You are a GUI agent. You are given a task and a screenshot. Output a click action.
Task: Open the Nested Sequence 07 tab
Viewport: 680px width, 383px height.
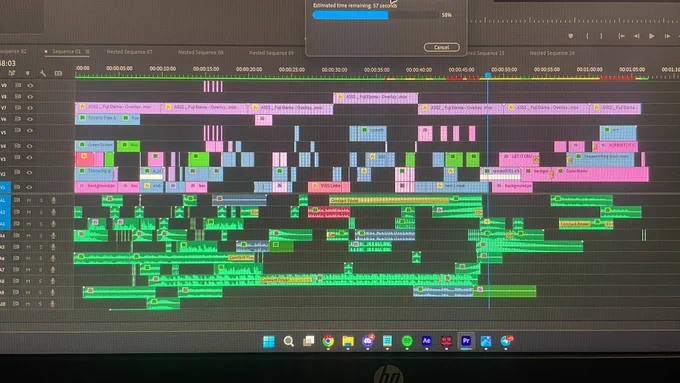click(x=129, y=52)
